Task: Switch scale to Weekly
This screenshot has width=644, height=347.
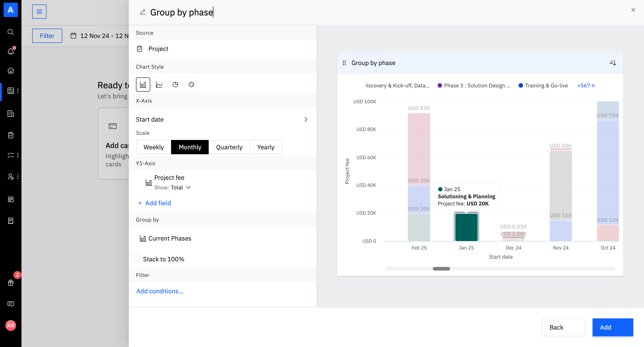Action: pos(153,147)
